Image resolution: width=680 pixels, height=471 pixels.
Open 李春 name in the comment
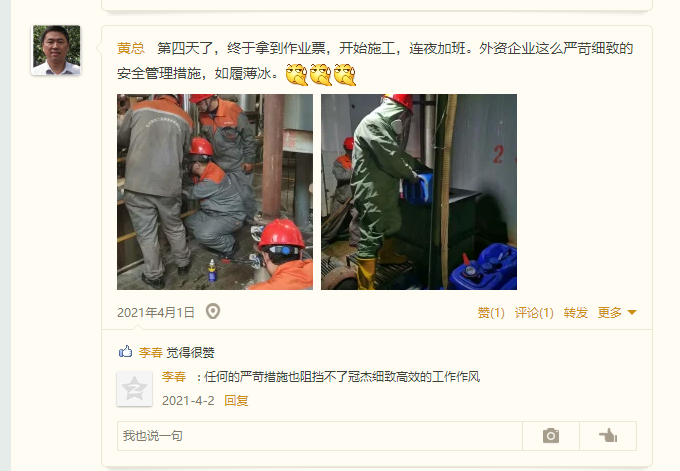coord(173,376)
